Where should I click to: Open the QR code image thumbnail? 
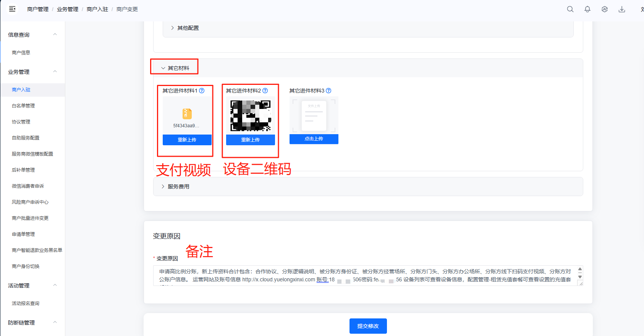point(251,116)
